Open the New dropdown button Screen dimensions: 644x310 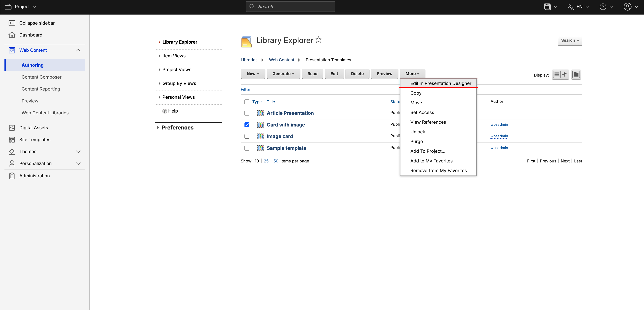(x=253, y=74)
